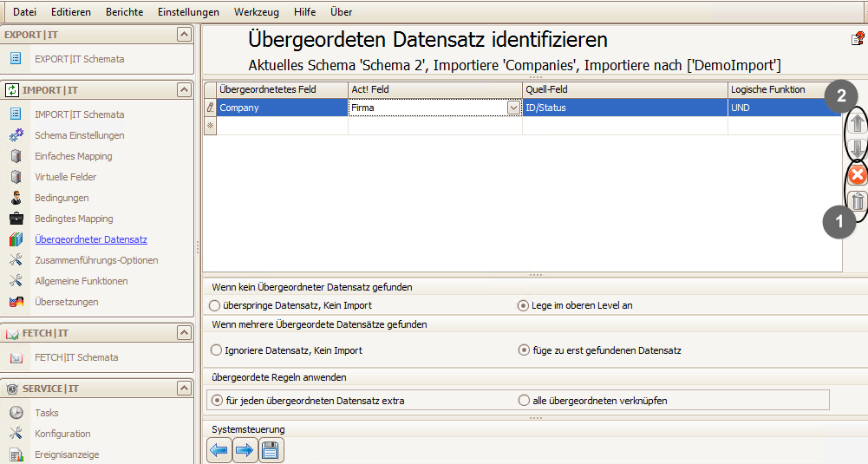Click the Ereignisanzeige chart icon

(x=16, y=454)
